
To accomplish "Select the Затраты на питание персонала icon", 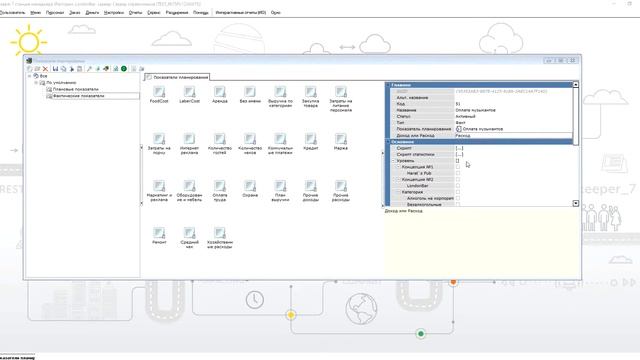I will (x=341, y=92).
